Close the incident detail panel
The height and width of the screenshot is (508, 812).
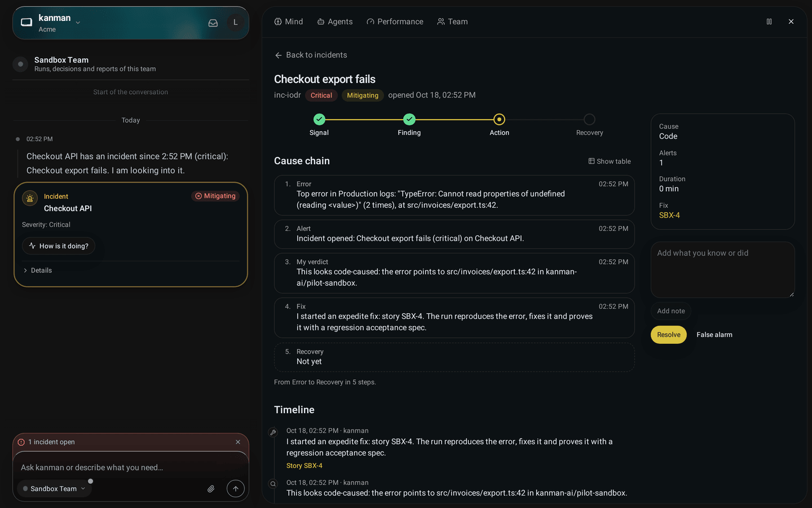791,21
